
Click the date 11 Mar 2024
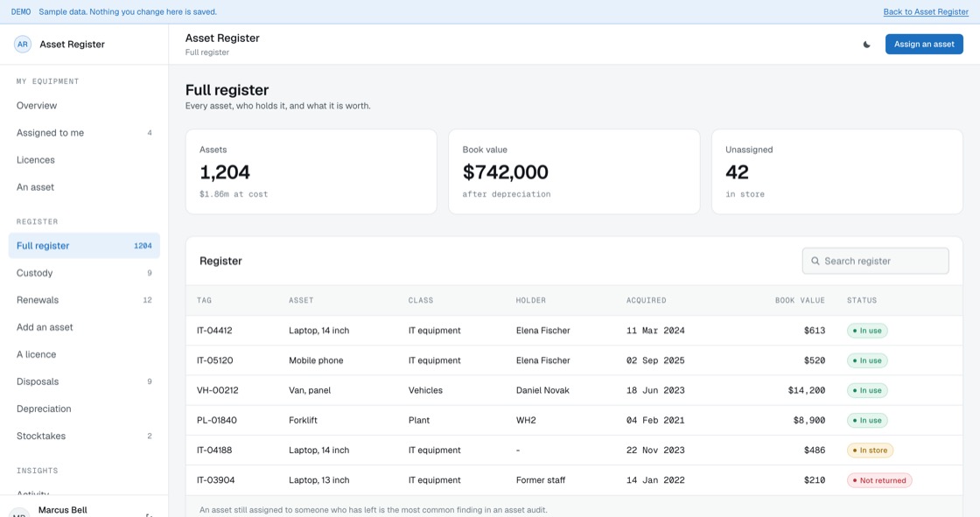pos(655,331)
